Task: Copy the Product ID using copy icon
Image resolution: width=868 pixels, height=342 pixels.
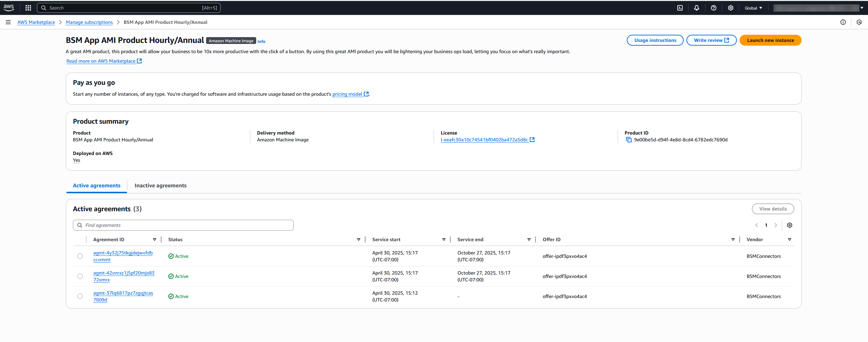Action: (629, 139)
